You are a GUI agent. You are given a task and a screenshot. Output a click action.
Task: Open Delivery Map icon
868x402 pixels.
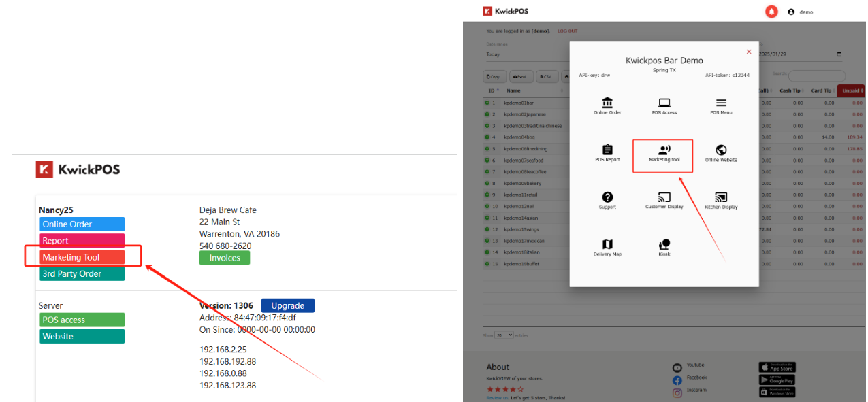tap(607, 244)
